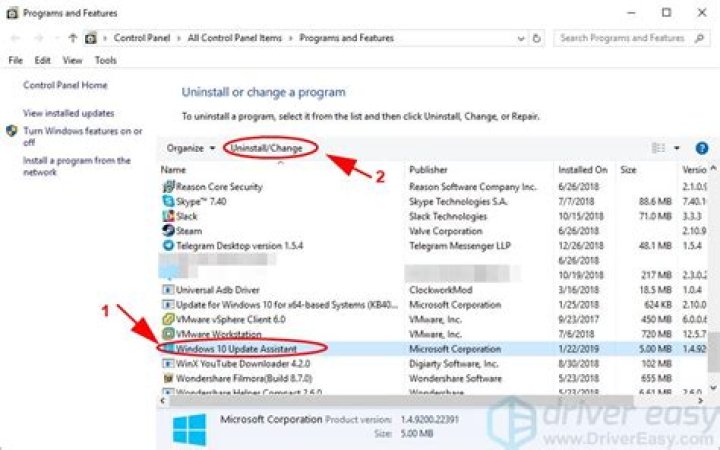
Task: Click the VMware vSphere Client icon
Action: pyautogui.click(x=169, y=319)
